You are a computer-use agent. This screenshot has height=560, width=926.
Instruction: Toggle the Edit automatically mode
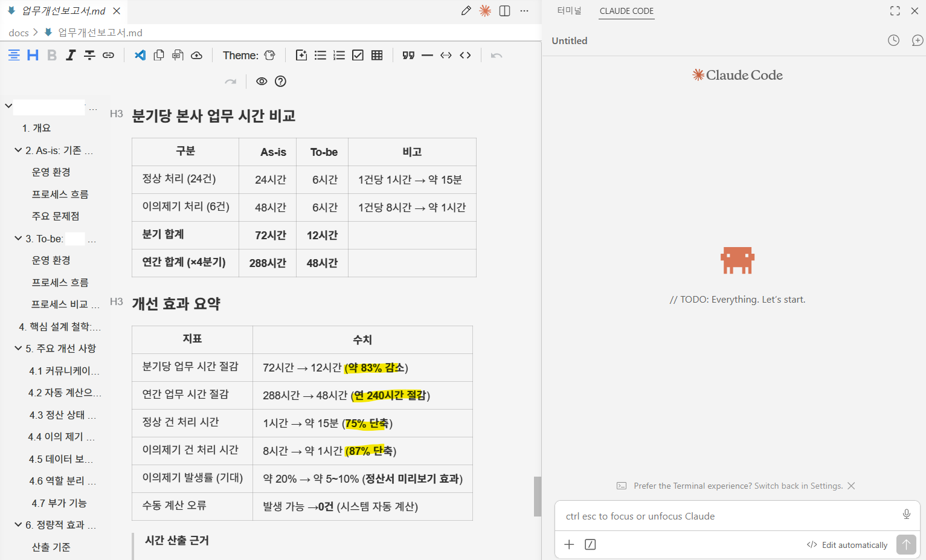pyautogui.click(x=847, y=545)
